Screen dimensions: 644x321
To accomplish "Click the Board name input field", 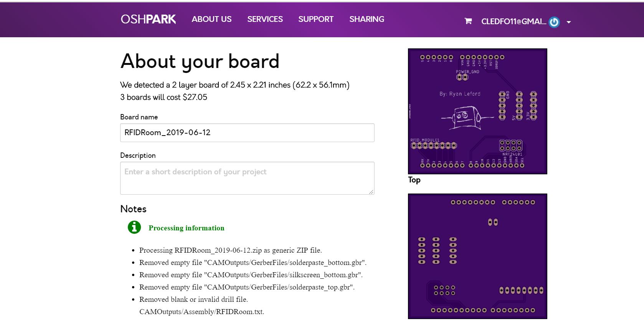I will 247,132.
